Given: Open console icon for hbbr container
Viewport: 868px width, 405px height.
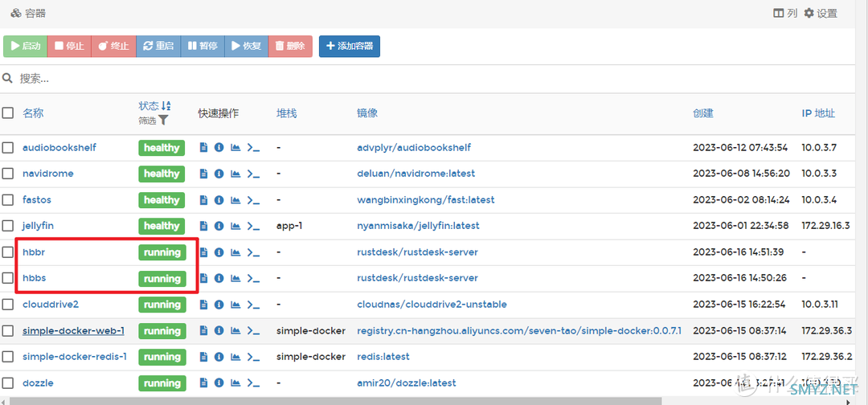Looking at the screenshot, I should point(253,252).
